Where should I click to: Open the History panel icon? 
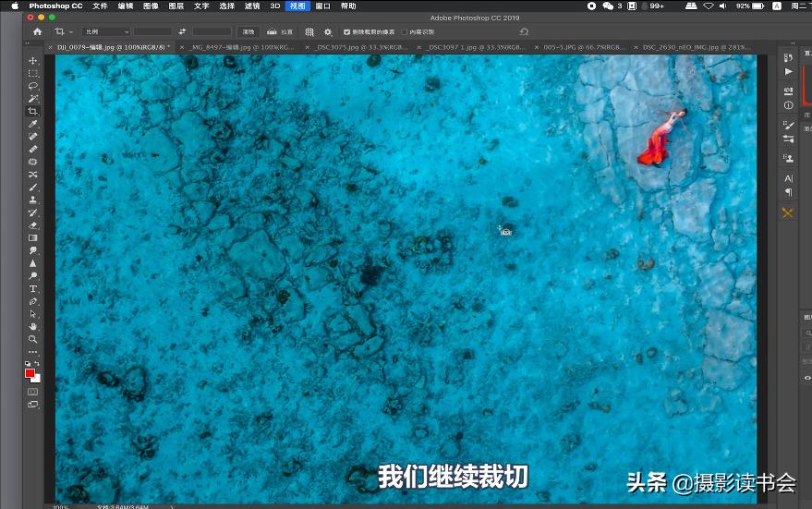tap(788, 58)
